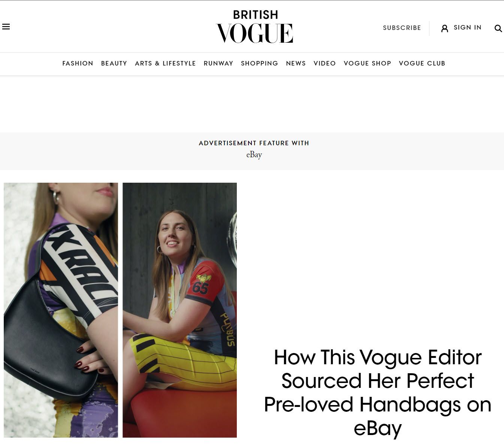Image resolution: width=504 pixels, height=444 pixels.
Task: Open the black handbag close-up image
Action: click(x=61, y=310)
